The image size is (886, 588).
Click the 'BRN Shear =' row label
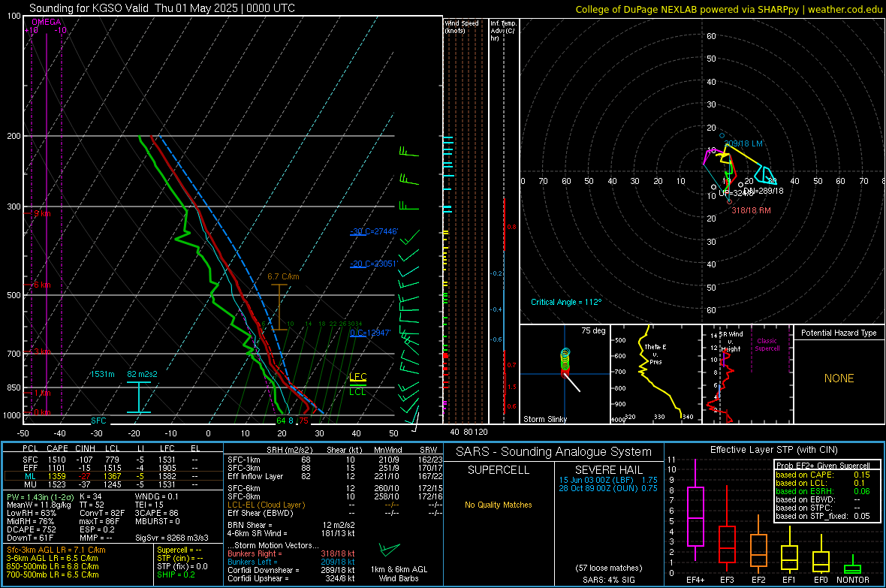click(x=250, y=525)
